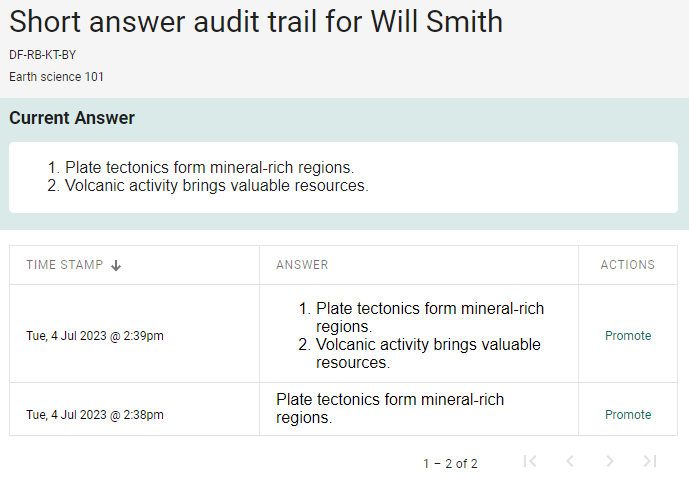
Task: Click the Earth science 101 course label
Action: pos(57,77)
